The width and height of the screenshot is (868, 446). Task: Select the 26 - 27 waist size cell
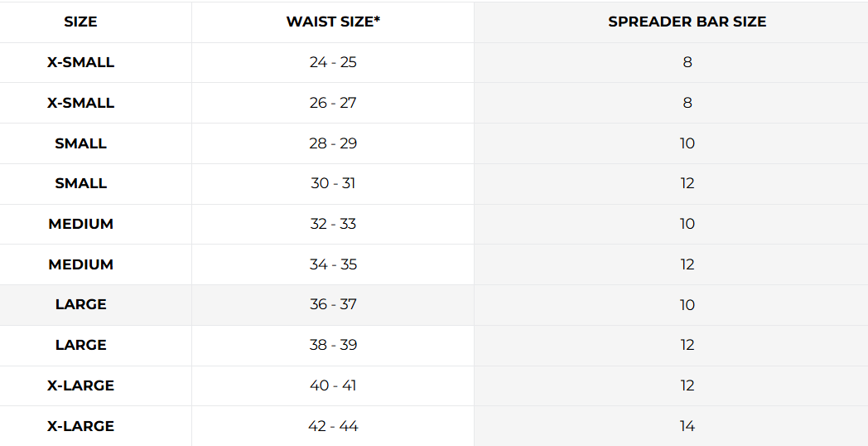coord(333,103)
